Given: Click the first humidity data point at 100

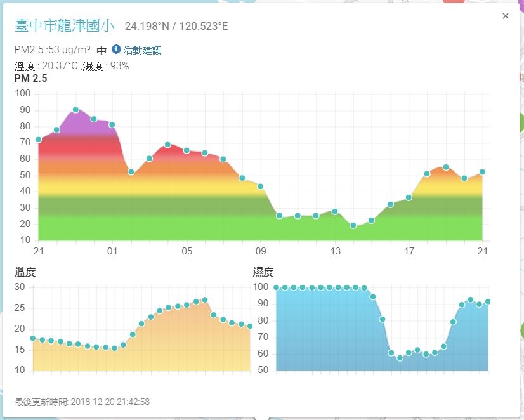Looking at the screenshot, I should (x=277, y=287).
